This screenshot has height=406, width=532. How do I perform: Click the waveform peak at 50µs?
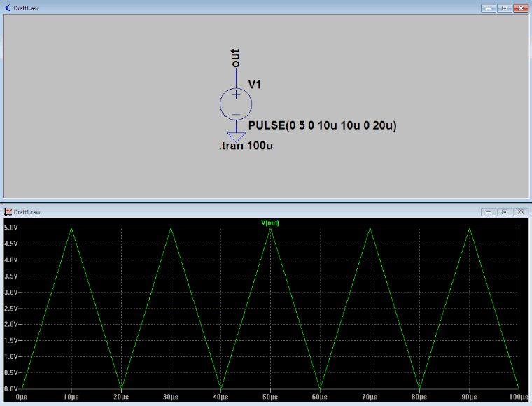tap(270, 228)
